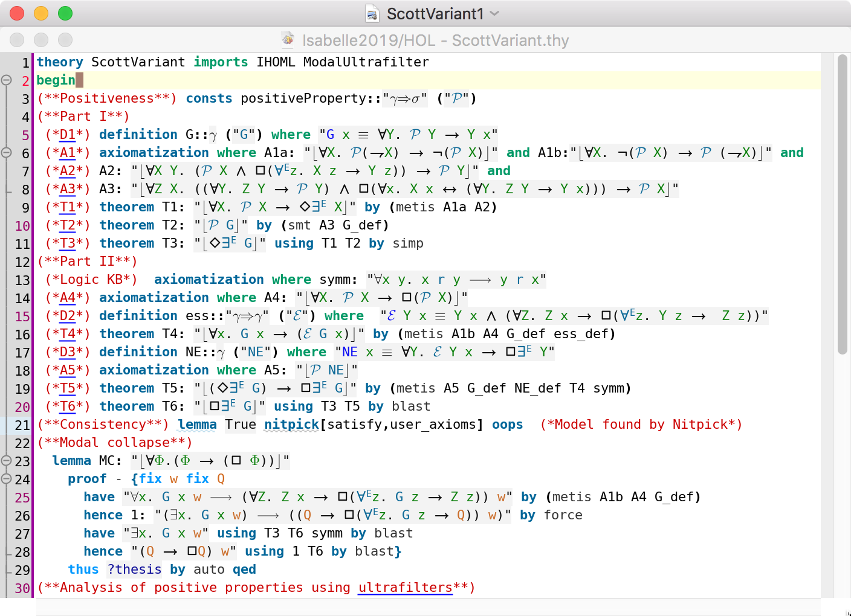Viewport: 851px width, 616px height.
Task: Click the first gray button of inner Isabelle window
Action: click(17, 40)
